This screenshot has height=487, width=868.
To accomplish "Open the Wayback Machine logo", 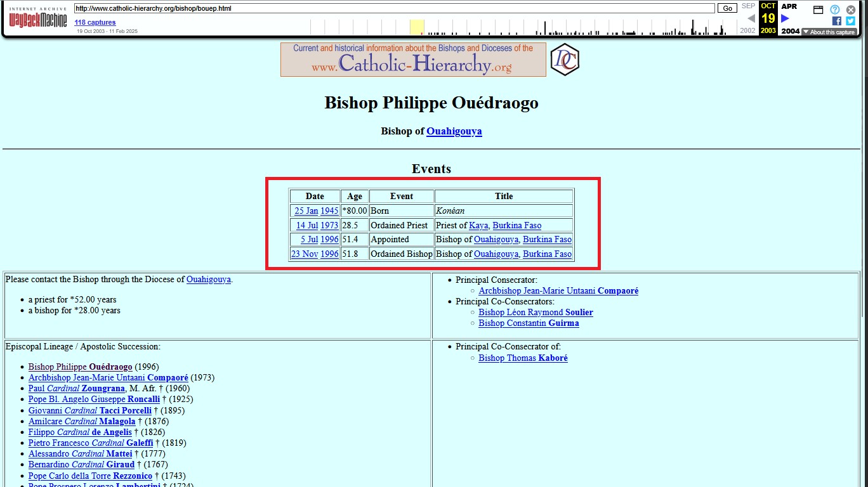I will click(x=37, y=17).
